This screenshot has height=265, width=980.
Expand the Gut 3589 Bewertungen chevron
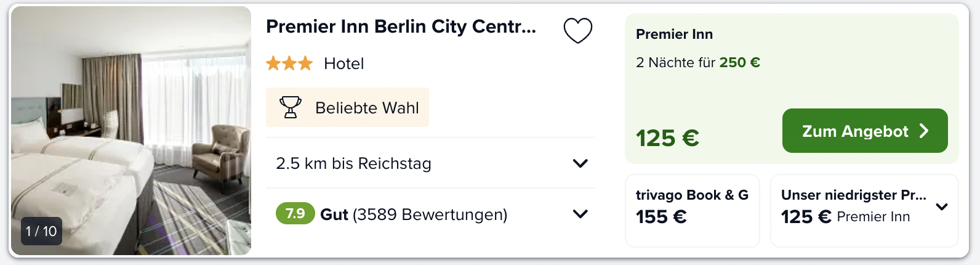point(580,214)
